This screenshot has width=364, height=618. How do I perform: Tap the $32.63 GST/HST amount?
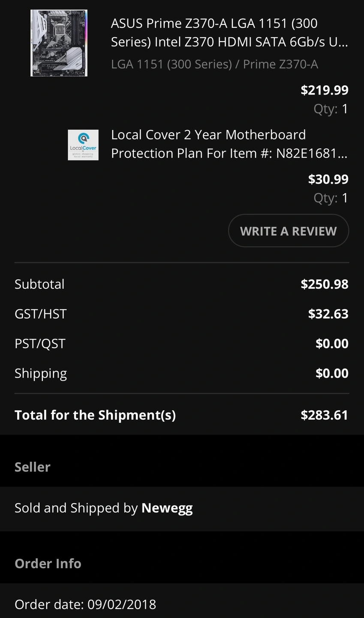[328, 314]
